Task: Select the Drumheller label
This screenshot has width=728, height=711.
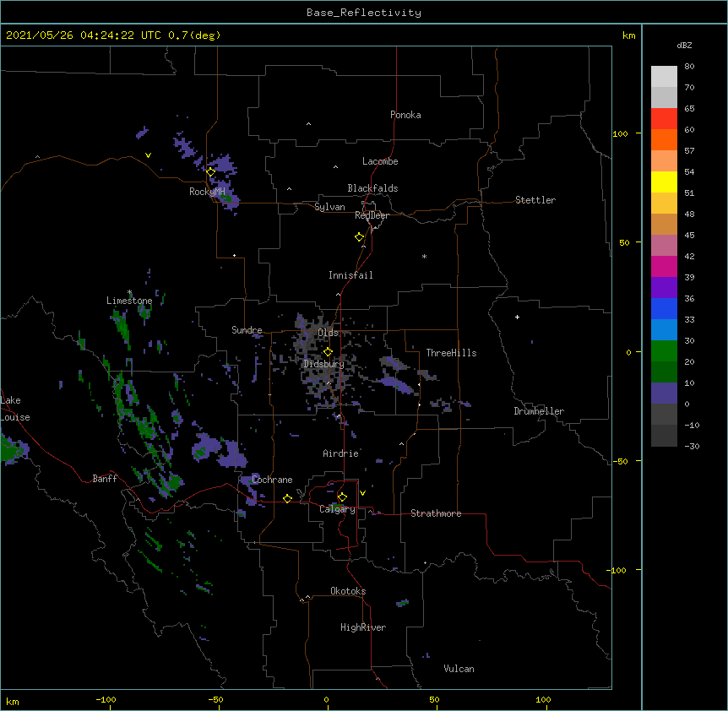Action: pos(539,411)
